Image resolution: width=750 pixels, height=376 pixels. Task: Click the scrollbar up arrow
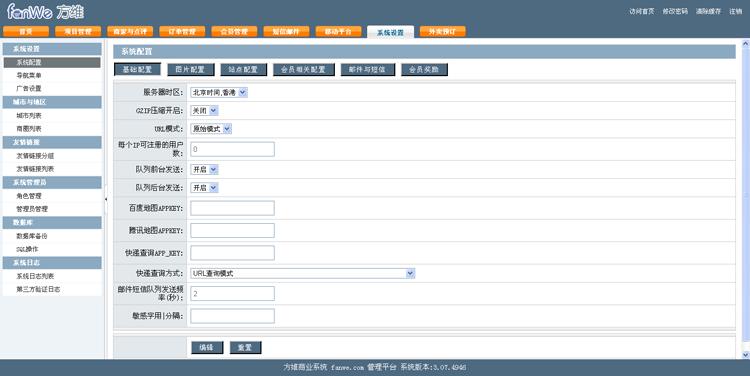(745, 44)
